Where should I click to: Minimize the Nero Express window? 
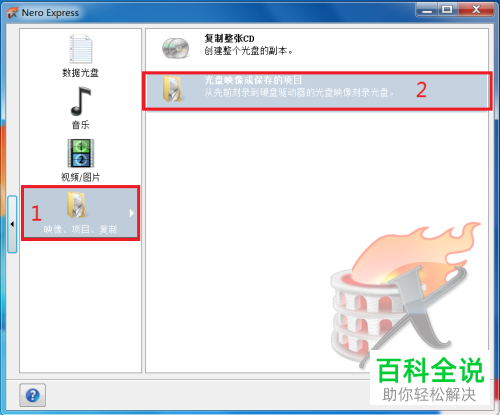click(427, 10)
